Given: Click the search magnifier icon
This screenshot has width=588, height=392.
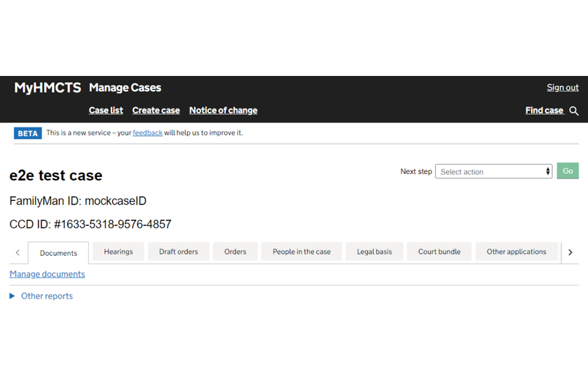Looking at the screenshot, I should (574, 111).
